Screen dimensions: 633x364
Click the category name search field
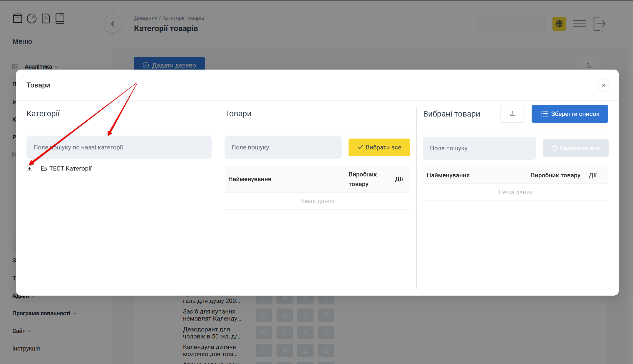point(119,147)
